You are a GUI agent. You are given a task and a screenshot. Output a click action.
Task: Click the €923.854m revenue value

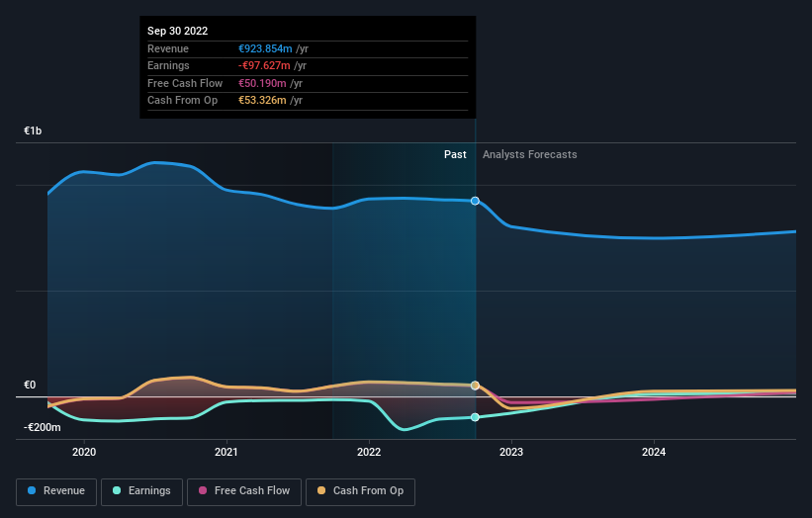pos(265,48)
